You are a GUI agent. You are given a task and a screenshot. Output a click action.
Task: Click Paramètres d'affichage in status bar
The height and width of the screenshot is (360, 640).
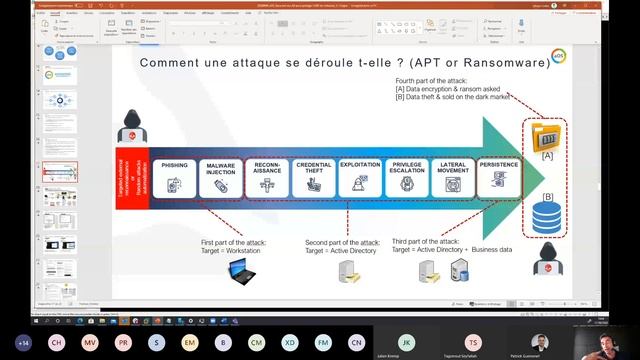coord(485,304)
